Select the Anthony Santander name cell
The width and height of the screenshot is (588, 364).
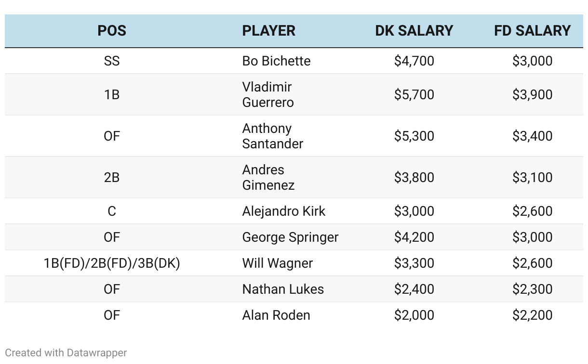pos(272,136)
